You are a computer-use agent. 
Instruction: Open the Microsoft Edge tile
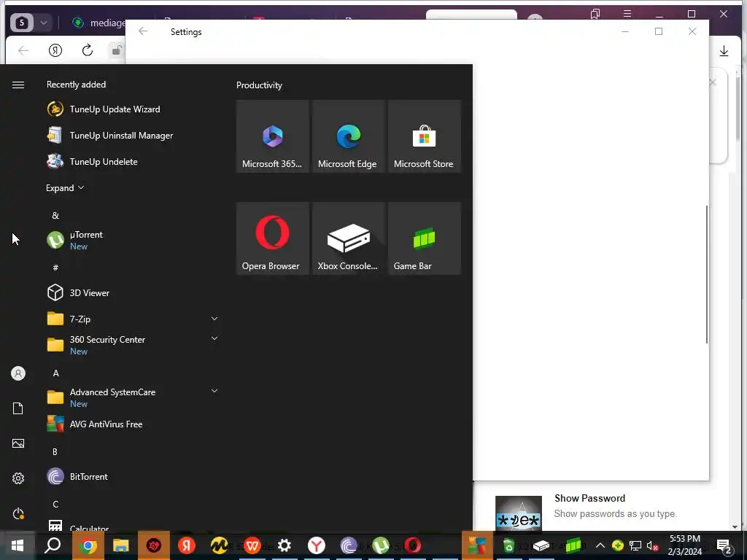point(349,136)
